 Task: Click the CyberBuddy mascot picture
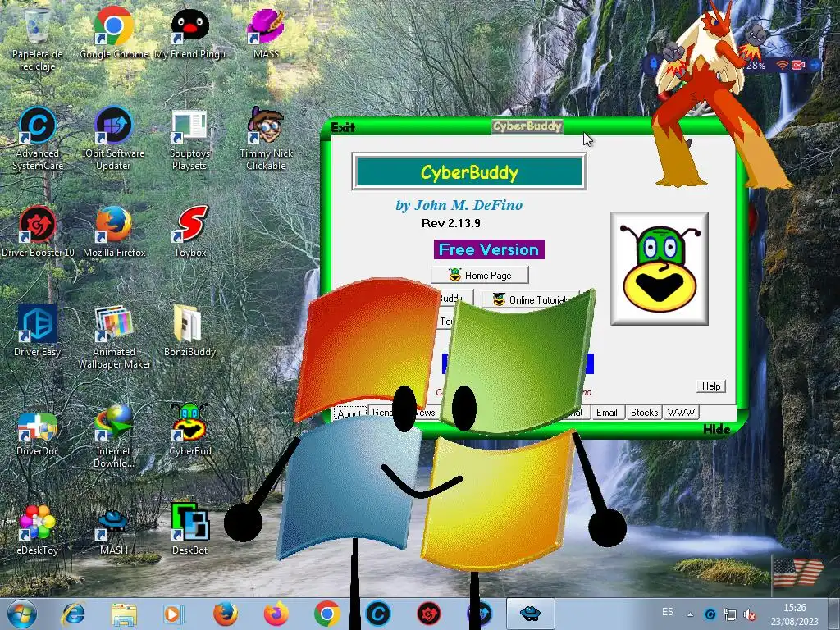pyautogui.click(x=660, y=268)
